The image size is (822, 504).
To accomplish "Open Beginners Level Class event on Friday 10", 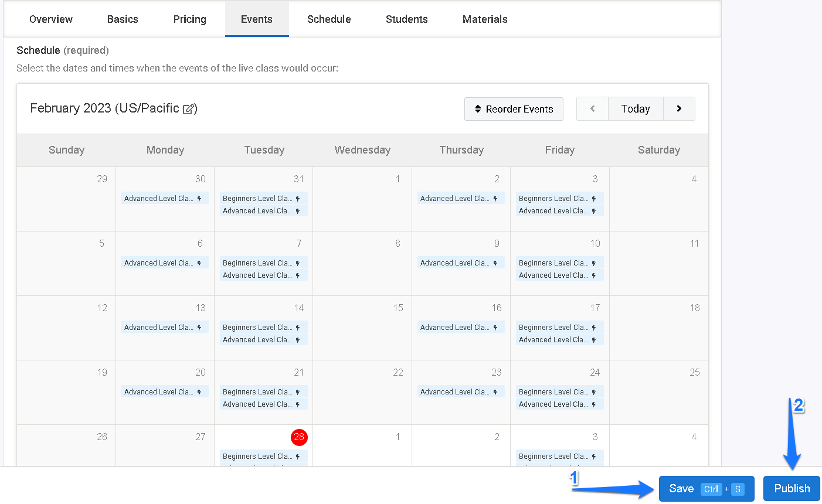I will click(x=559, y=263).
